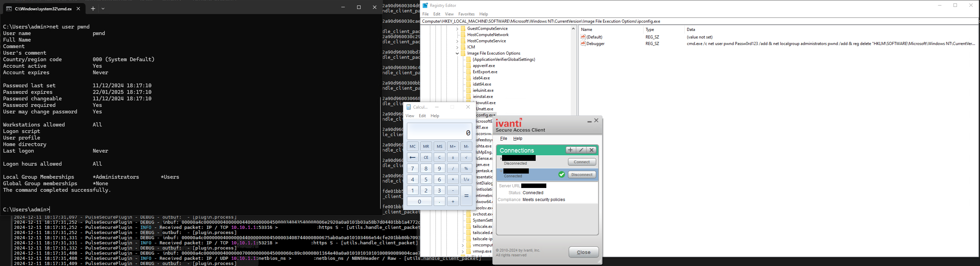Click the square root key in Calculator
980x266 pixels.
click(x=466, y=157)
